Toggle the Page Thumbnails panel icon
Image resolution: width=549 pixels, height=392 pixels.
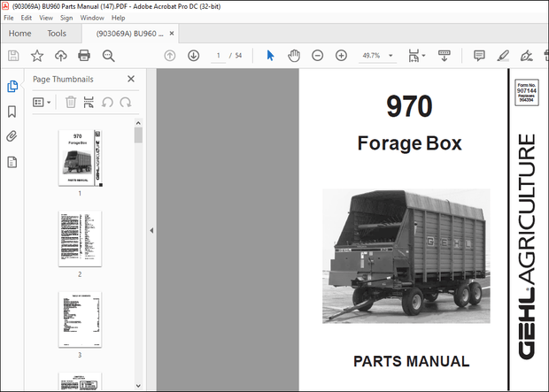12,87
